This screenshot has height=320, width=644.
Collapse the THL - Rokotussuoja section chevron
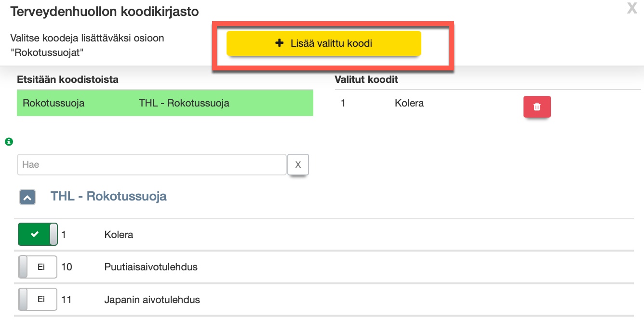coord(27,197)
